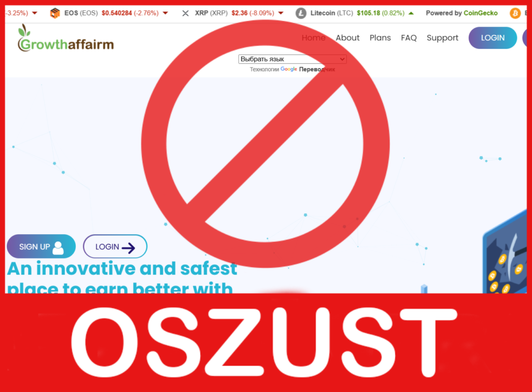The width and height of the screenshot is (532, 392).
Task: Click the Litecoin coin icon in ticker
Action: coord(301,13)
